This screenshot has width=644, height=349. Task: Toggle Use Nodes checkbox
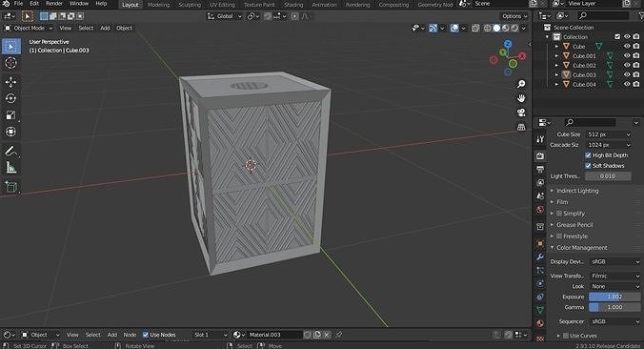point(146,335)
